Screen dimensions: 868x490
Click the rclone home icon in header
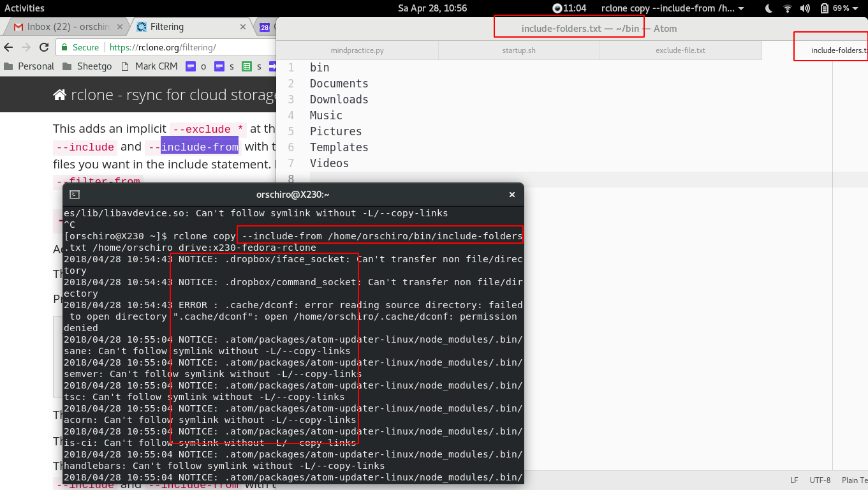click(x=59, y=95)
